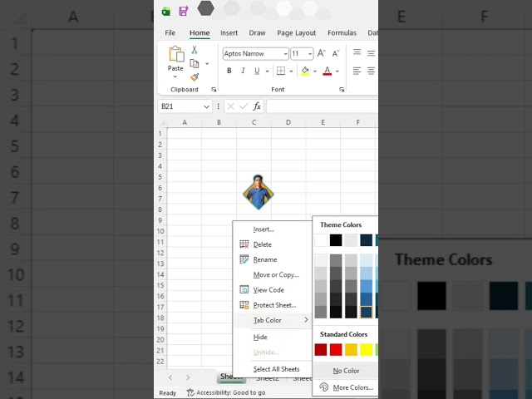Open the File tab

point(170,33)
